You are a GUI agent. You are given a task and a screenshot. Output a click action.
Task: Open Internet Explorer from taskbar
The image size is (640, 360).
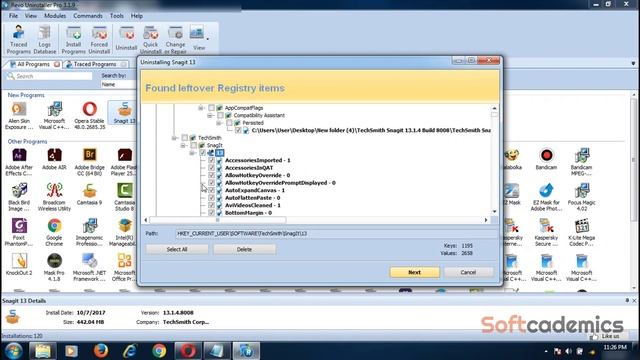coord(130,351)
